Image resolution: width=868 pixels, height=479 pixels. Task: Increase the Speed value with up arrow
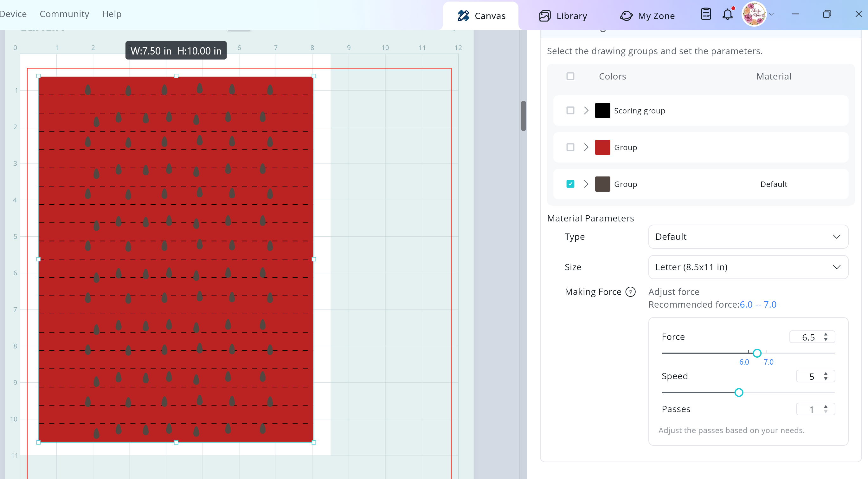point(826,373)
